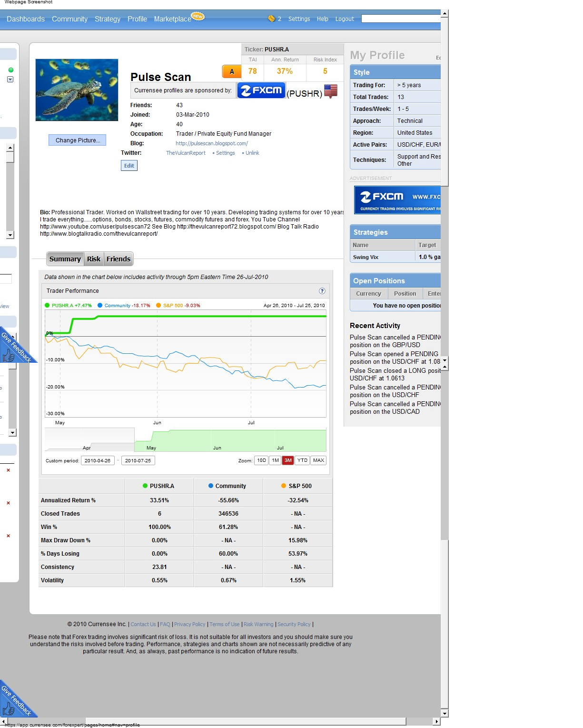Click the notifications icon beside the number 2
This screenshot has width=583, height=728.
(271, 19)
